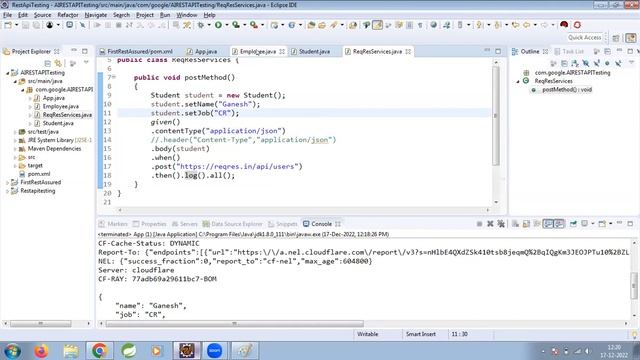The height and width of the screenshot is (360, 640).
Task: Close the Employee.java editor tab
Action: pyautogui.click(x=282, y=51)
